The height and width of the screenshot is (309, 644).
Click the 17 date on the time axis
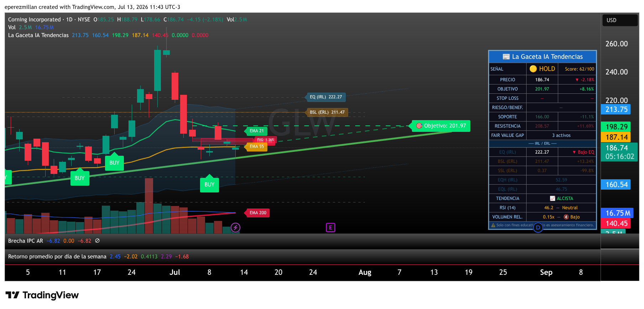click(x=97, y=272)
